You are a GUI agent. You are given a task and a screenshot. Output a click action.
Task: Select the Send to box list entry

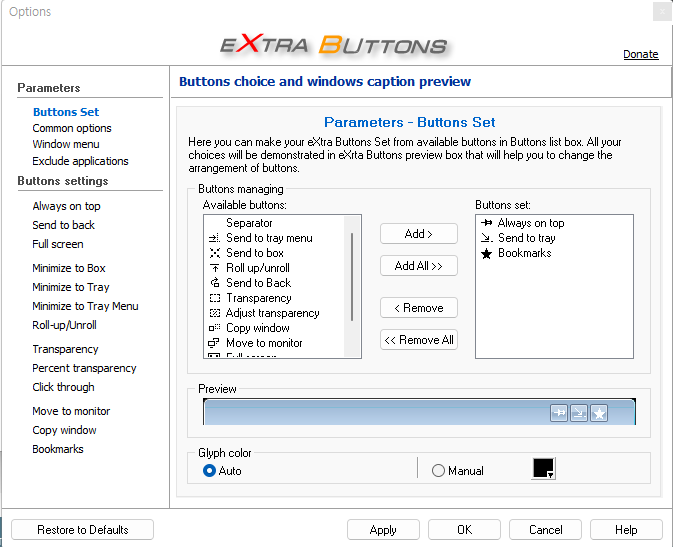tap(255, 253)
